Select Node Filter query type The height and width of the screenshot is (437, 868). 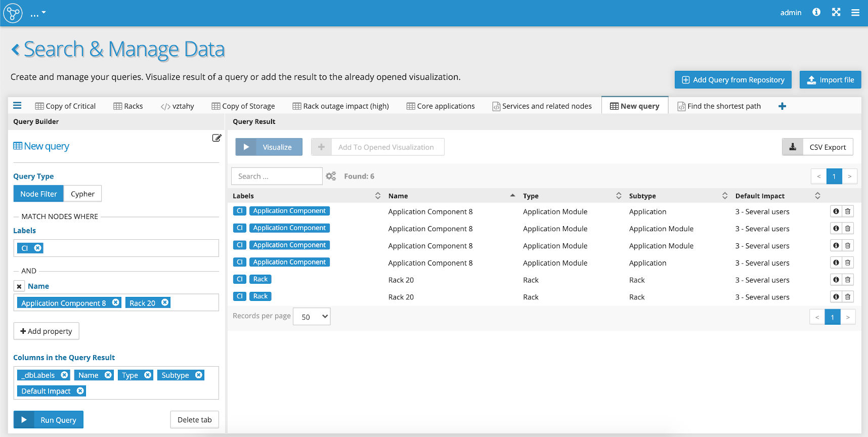(38, 194)
